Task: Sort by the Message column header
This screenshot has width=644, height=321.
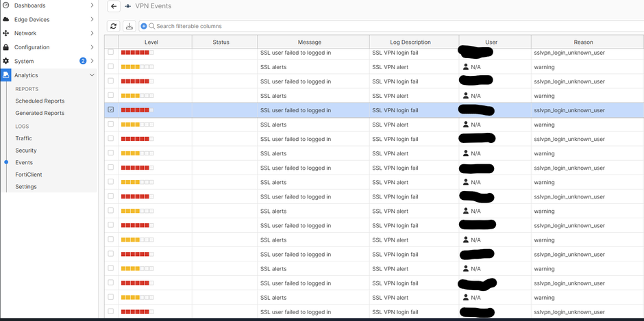Action: 313,42
